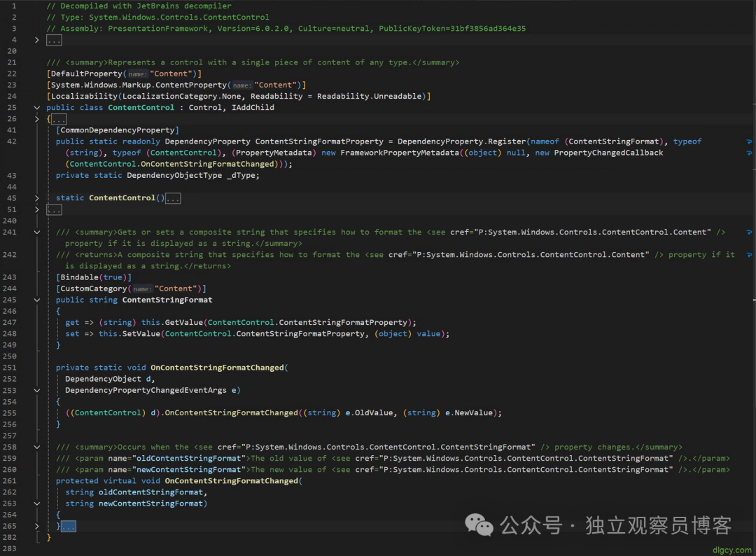Click the word-wrap arrow after PropertyChangedCallback

coord(749,153)
